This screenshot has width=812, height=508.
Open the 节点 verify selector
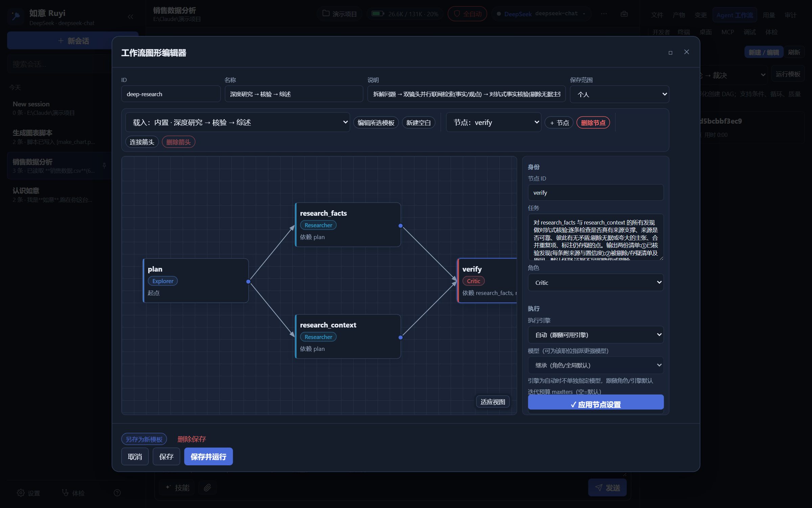coord(494,122)
